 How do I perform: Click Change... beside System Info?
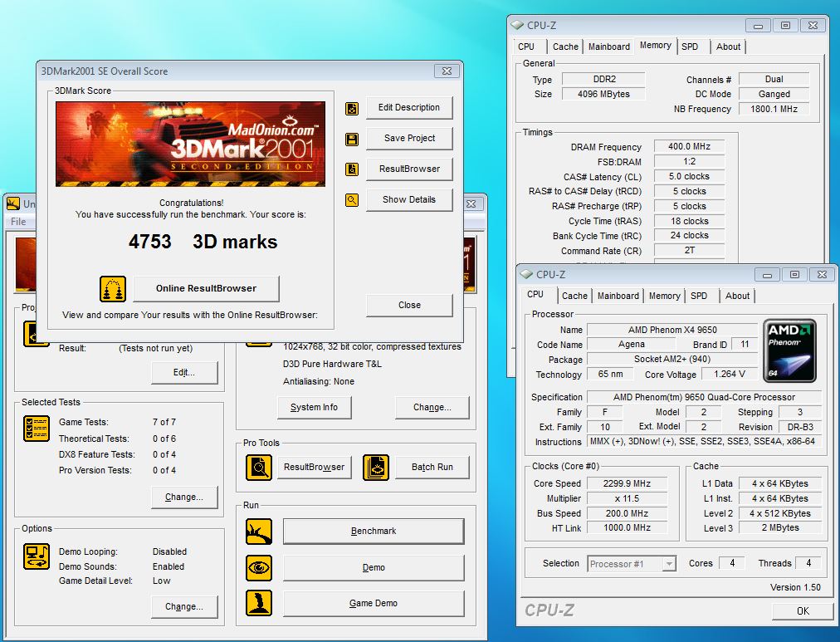tap(432, 407)
